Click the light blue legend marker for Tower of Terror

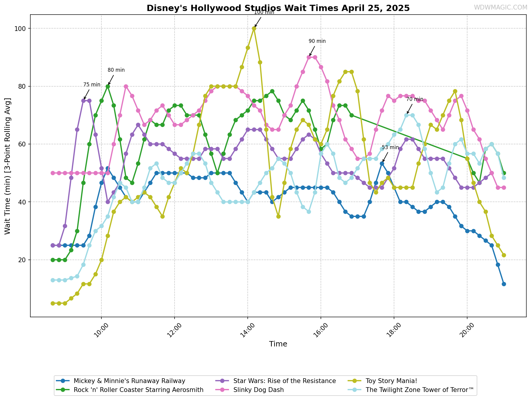tap(354, 390)
